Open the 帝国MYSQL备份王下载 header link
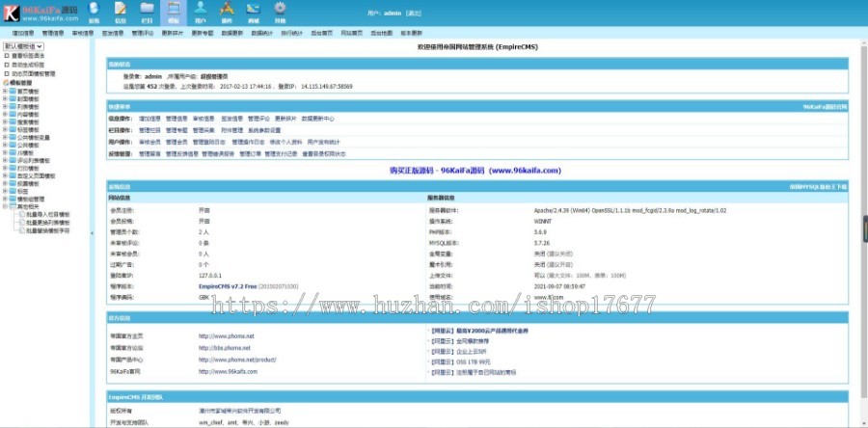 pyautogui.click(x=818, y=187)
